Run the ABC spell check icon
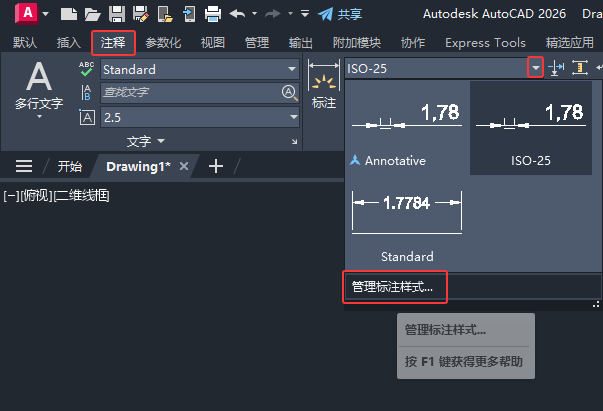The width and height of the screenshot is (603, 411). click(87, 69)
